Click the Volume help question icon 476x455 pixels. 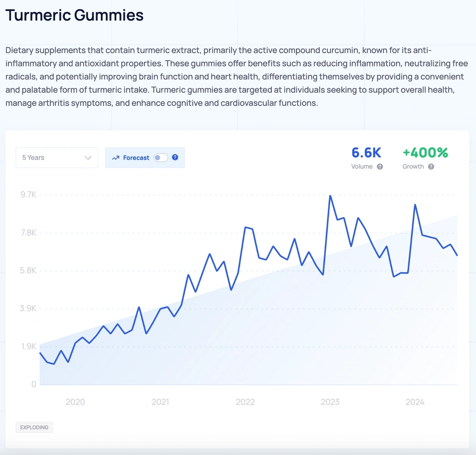380,166
